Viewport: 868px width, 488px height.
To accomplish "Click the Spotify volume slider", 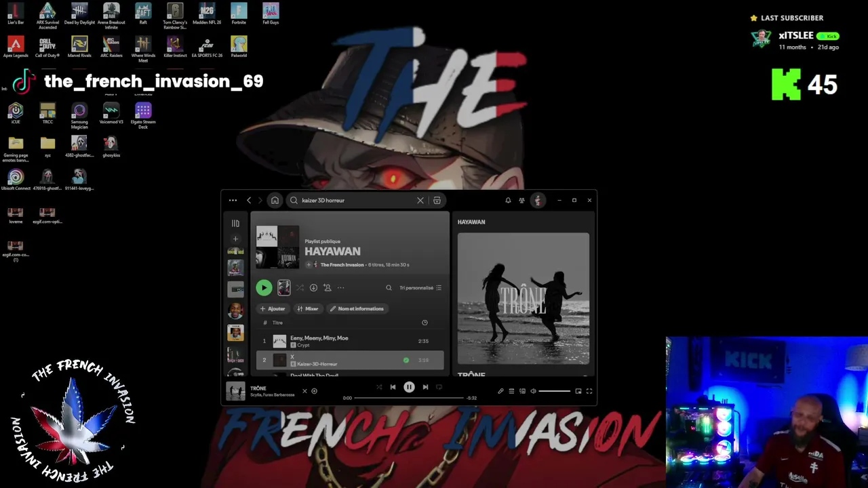I will pyautogui.click(x=555, y=391).
